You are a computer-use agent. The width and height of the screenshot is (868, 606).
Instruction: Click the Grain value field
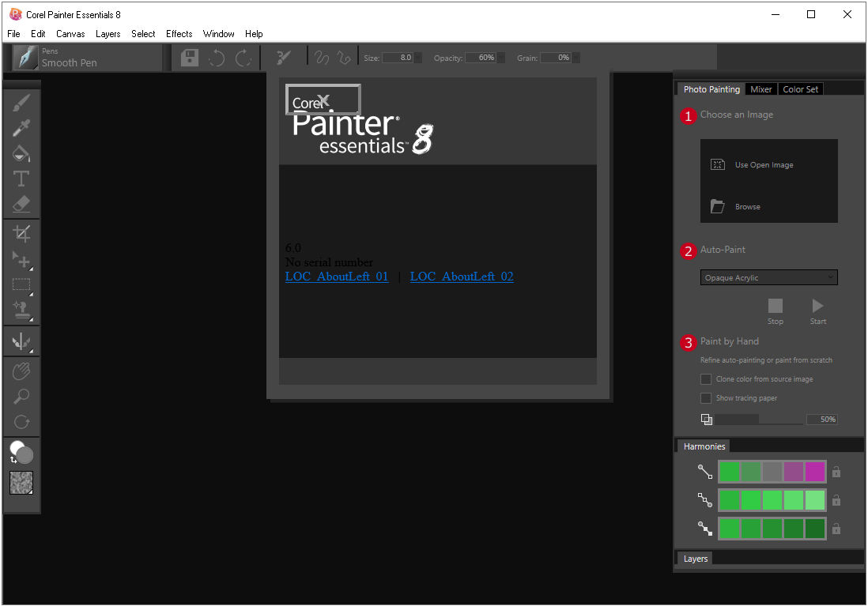(x=556, y=58)
